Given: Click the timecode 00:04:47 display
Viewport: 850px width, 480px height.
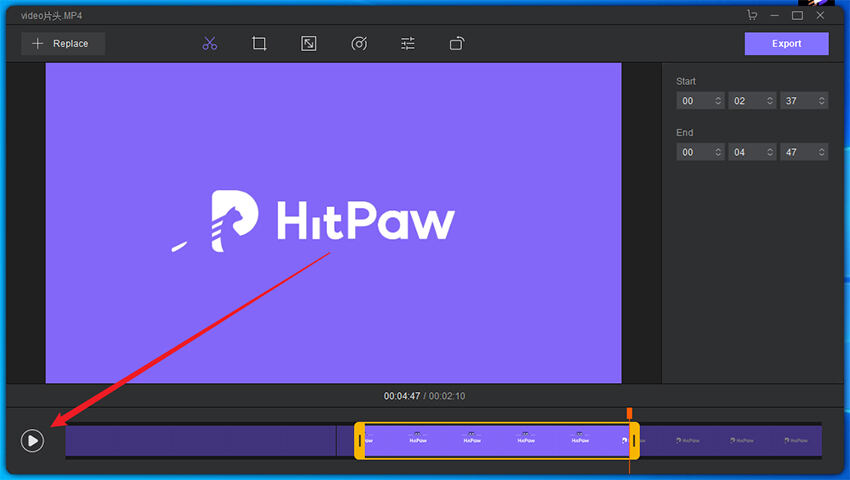Looking at the screenshot, I should [402, 396].
